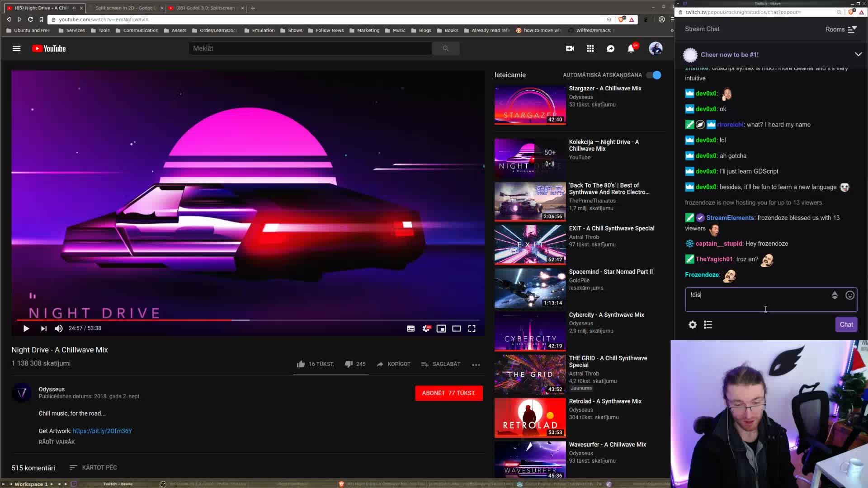The width and height of the screenshot is (868, 488).
Task: Open Cybercity - A Synthwave Mix title
Action: coord(606,315)
